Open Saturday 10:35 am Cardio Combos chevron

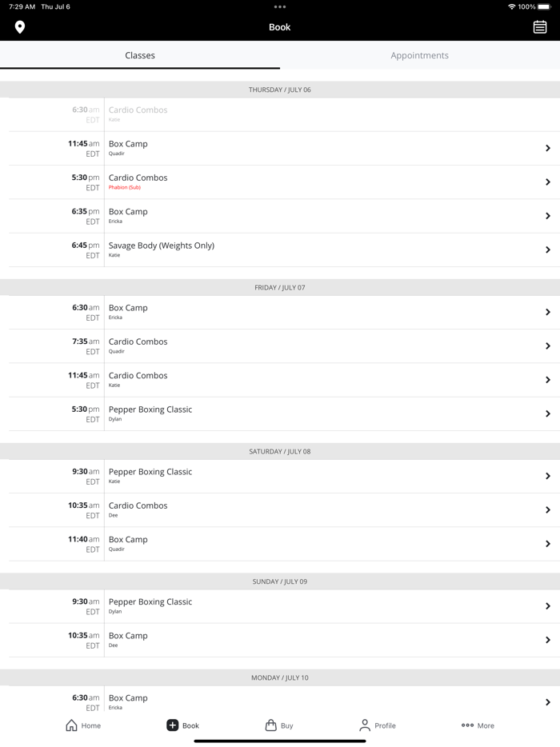548,509
